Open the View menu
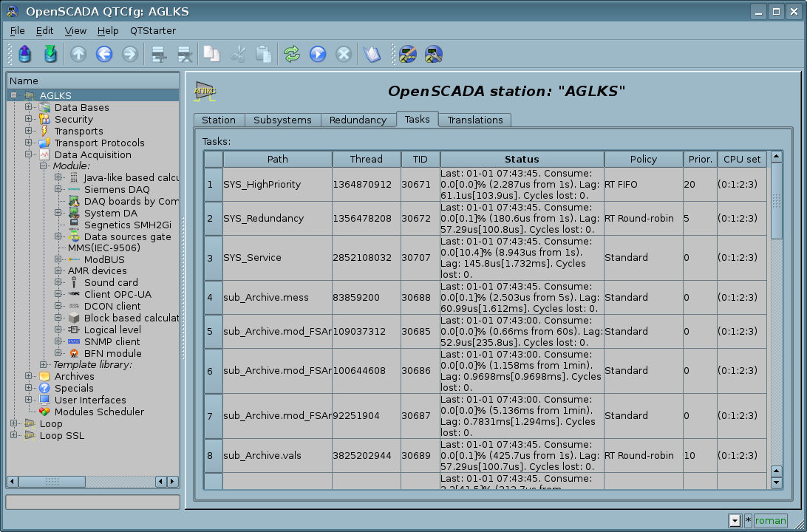This screenshot has width=807, height=532. (75, 31)
